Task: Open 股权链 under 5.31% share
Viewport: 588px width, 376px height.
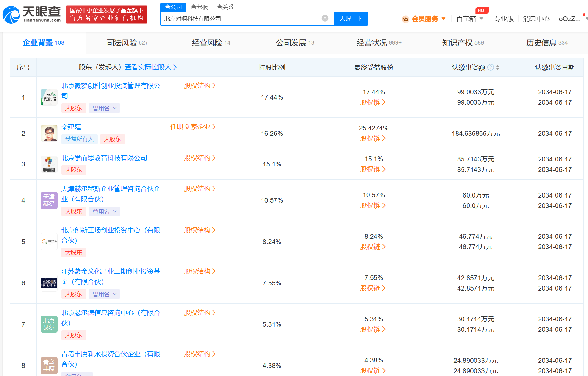Action: point(373,330)
